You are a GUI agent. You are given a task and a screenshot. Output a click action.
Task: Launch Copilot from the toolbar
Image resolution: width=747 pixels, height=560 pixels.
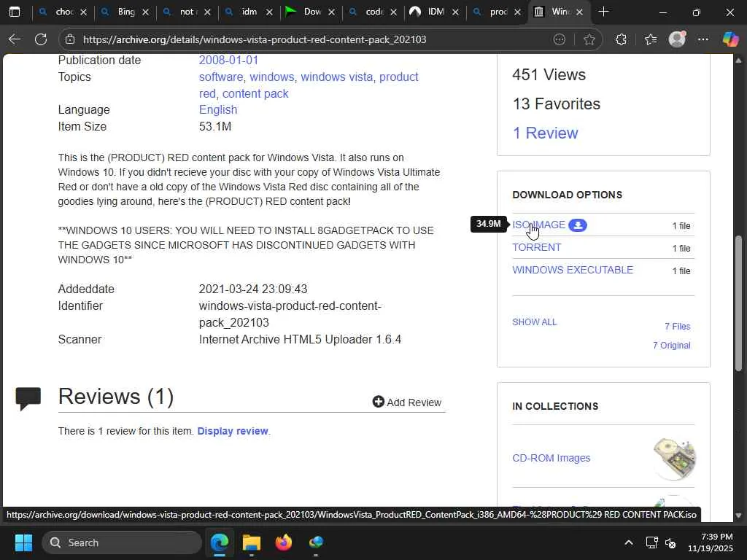pos(730,39)
